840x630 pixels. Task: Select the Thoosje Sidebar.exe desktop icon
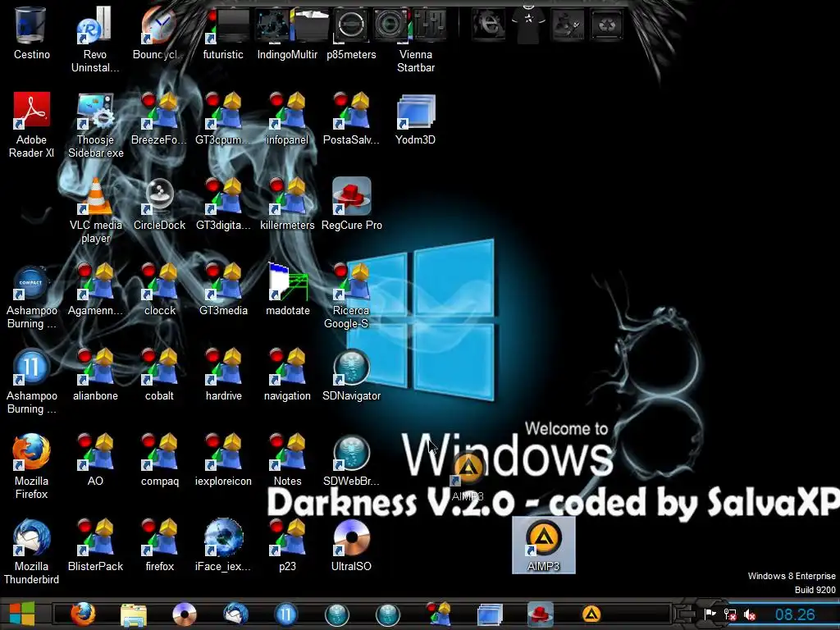coord(95,125)
